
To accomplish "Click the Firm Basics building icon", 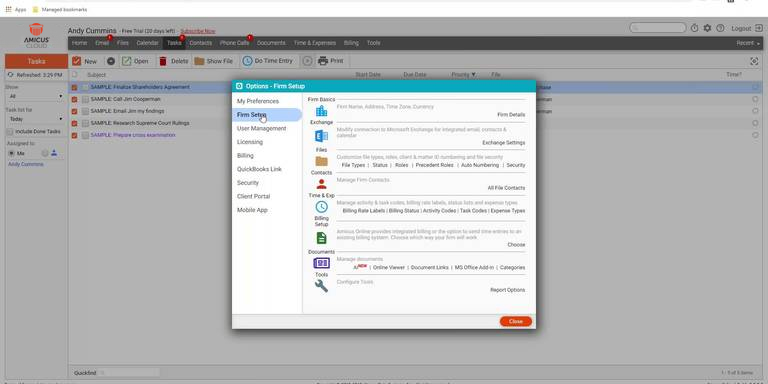I will (321, 111).
